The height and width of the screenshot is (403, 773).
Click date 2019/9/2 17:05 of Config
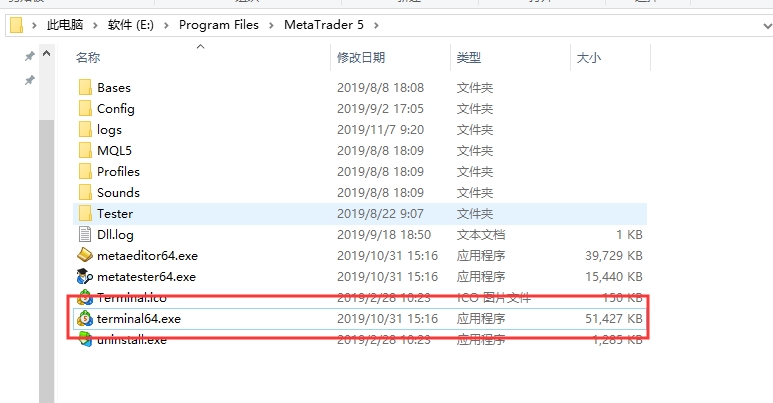pyautogui.click(x=380, y=109)
